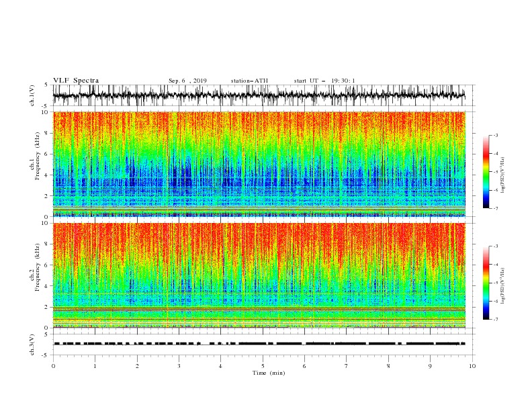
Task: Click the "10" minute tick at the time axis end
Action: coord(472,366)
